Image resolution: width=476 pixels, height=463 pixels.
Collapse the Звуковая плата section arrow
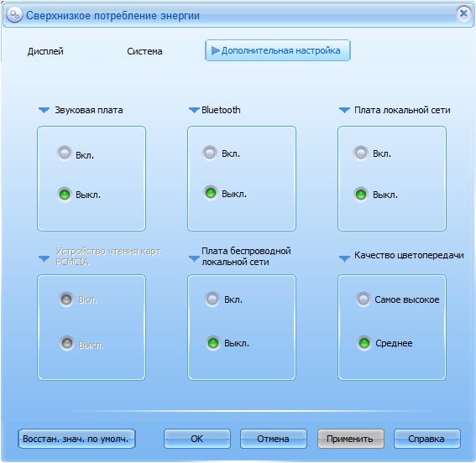tap(44, 110)
